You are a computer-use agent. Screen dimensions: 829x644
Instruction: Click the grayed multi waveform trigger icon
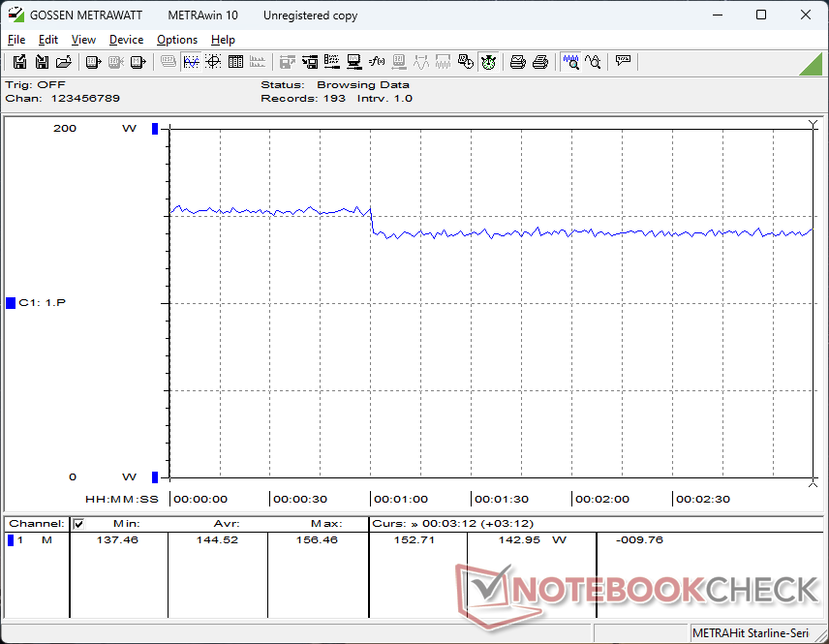click(x=443, y=62)
